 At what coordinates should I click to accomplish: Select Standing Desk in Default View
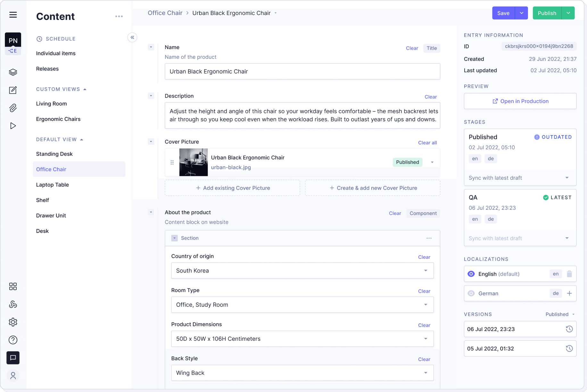(x=54, y=154)
